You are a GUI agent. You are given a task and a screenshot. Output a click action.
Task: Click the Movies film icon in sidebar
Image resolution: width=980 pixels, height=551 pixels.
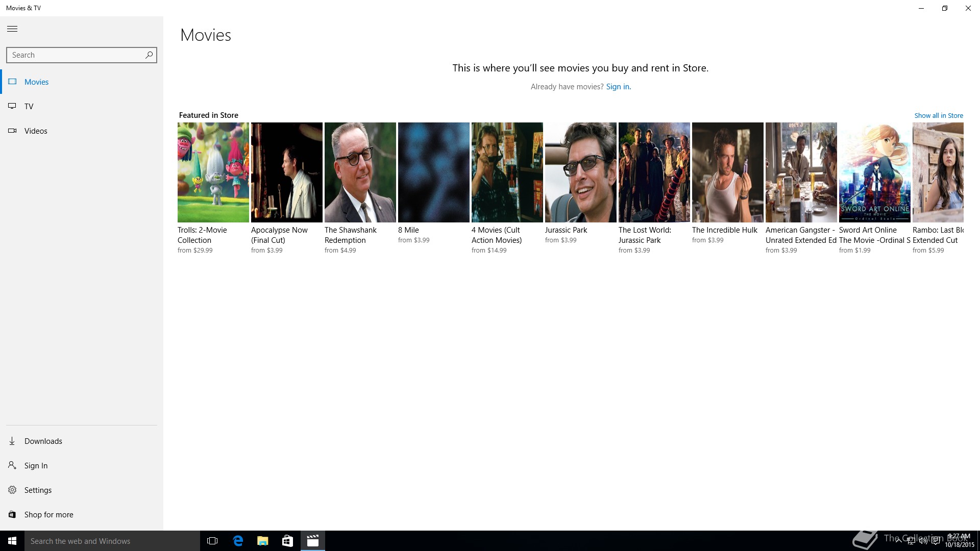point(12,82)
